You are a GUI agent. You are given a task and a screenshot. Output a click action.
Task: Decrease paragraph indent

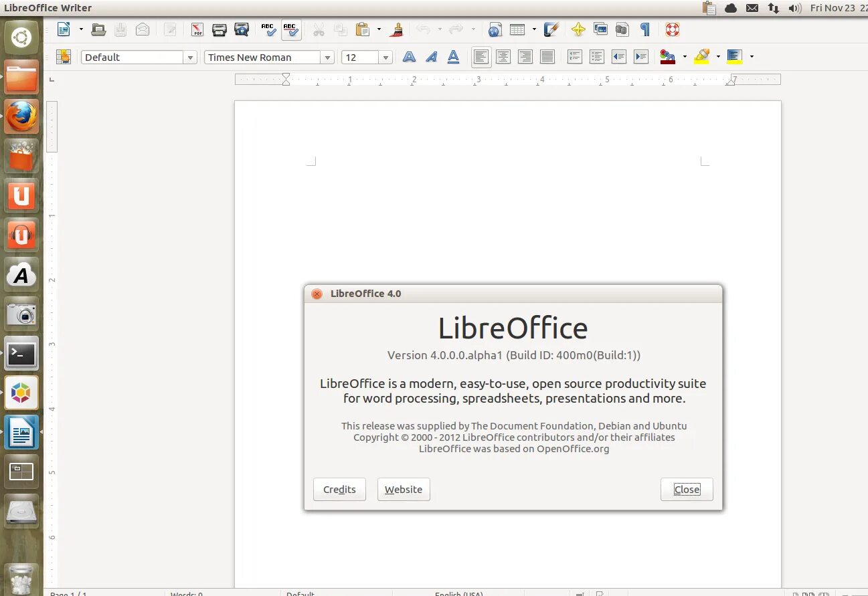click(x=619, y=57)
